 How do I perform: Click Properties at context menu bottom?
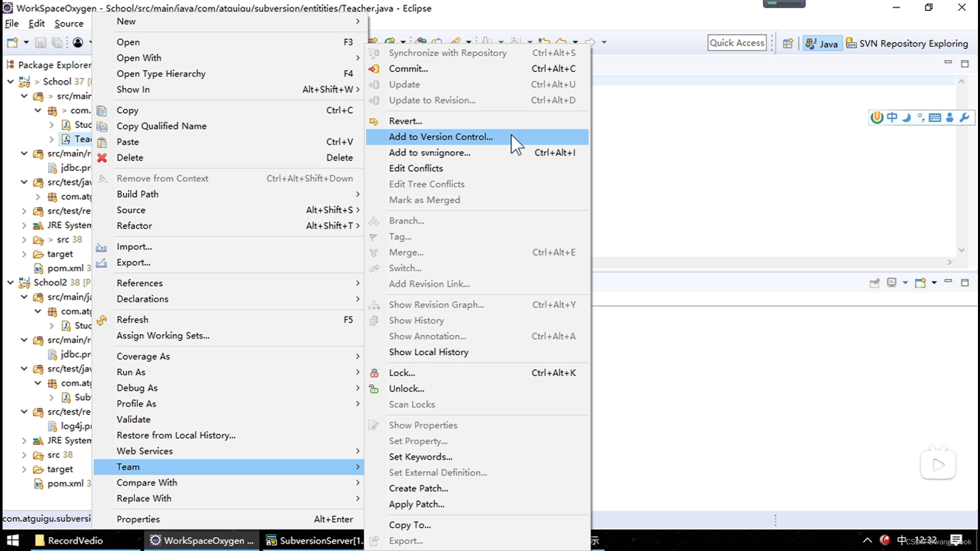point(228,519)
